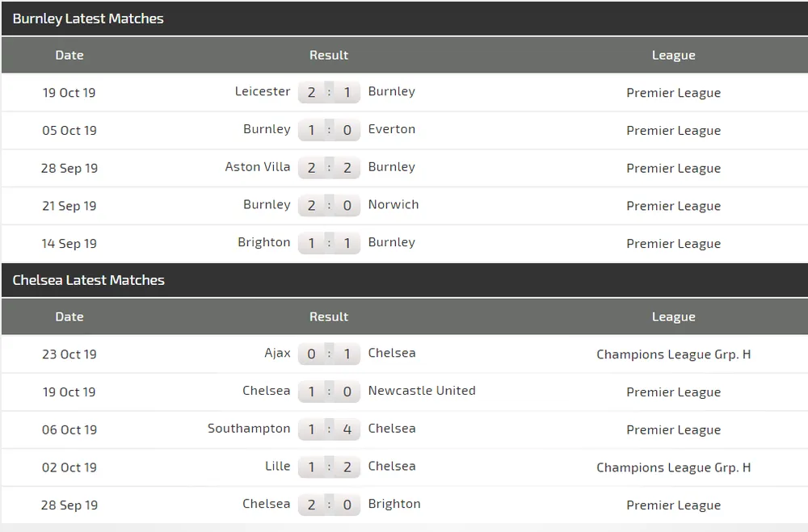The height and width of the screenshot is (532, 808).
Task: Open the Ajax team link
Action: click(277, 353)
